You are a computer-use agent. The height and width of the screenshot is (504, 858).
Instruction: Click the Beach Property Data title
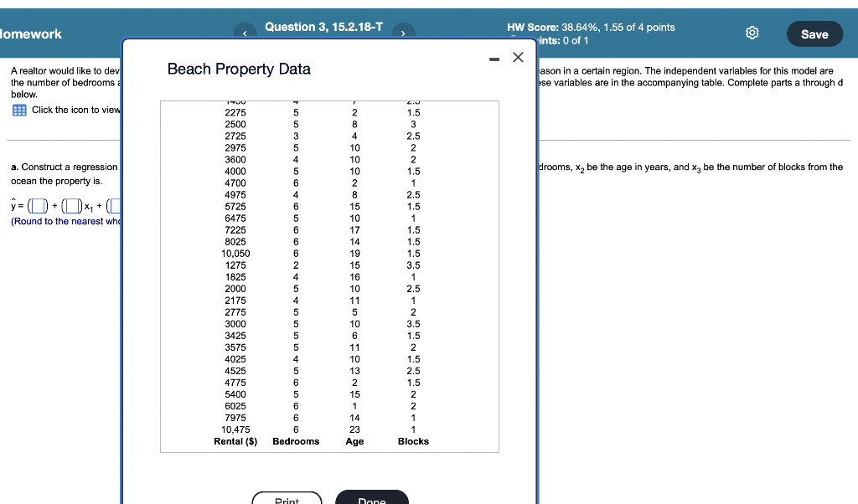239,69
